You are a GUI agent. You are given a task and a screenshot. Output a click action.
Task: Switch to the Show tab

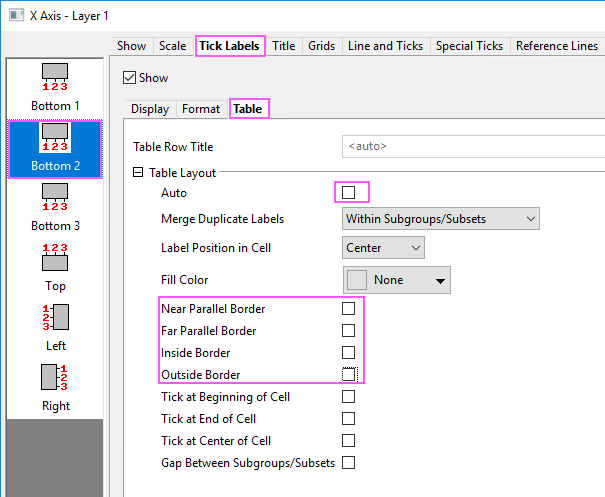[x=132, y=46]
